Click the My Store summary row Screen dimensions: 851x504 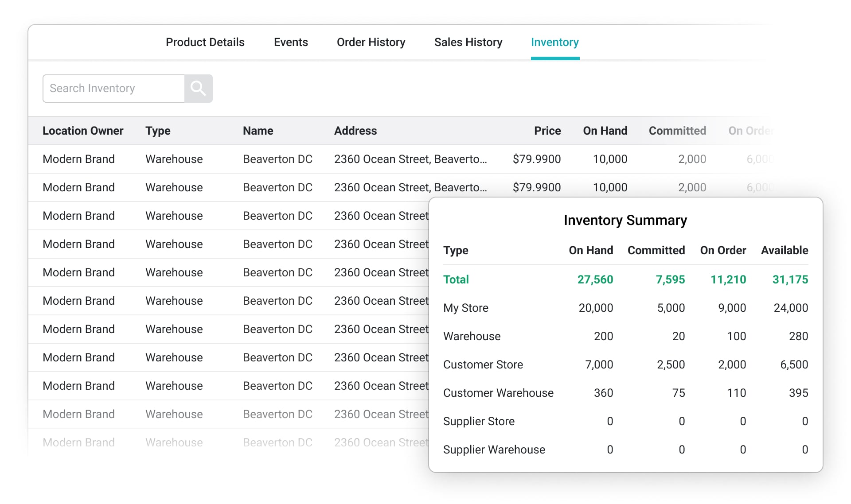[x=465, y=308]
